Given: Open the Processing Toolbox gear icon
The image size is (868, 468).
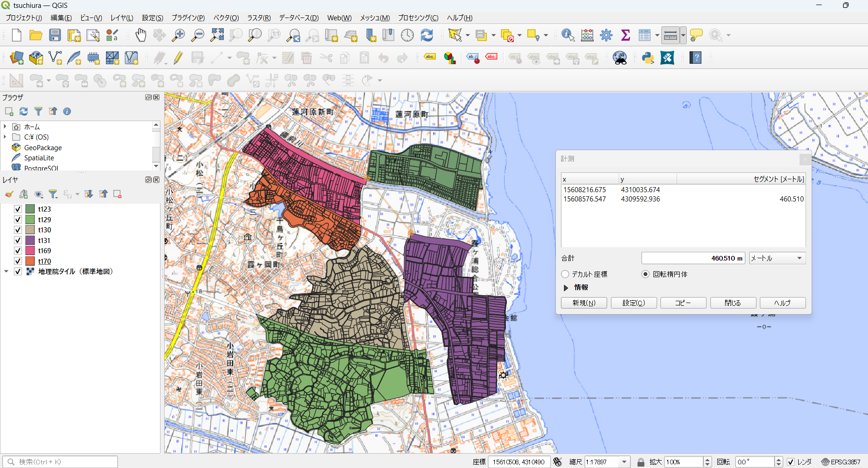Looking at the screenshot, I should (606, 35).
